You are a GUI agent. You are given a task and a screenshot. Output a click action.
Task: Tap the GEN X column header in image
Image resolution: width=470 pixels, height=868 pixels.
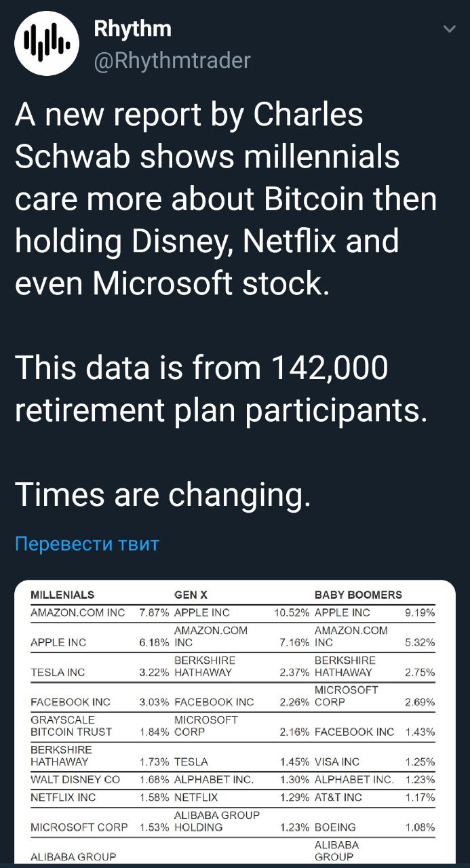[191, 595]
